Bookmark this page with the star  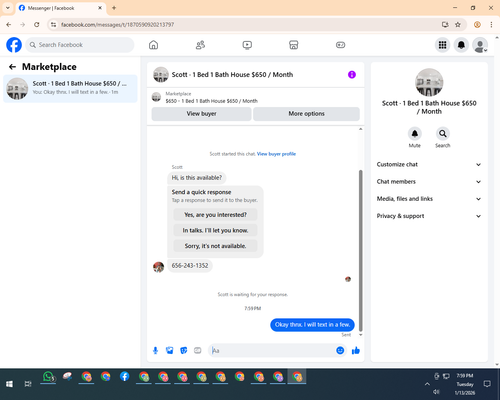[458, 24]
